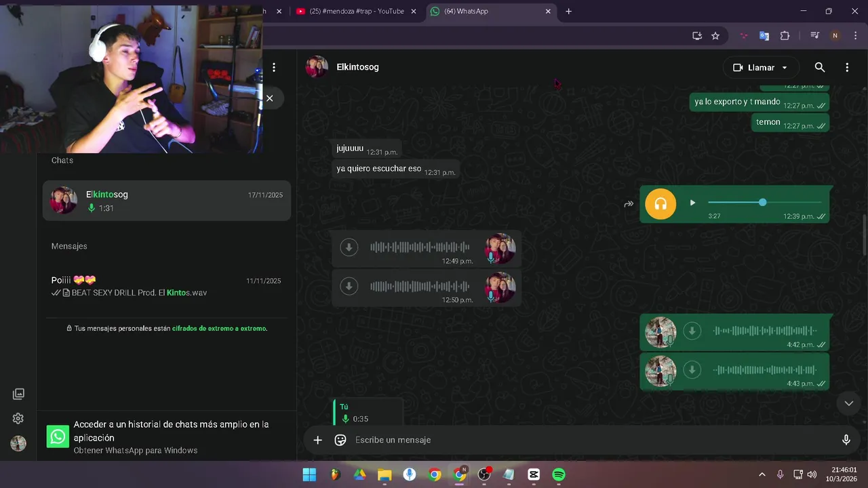Image resolution: width=868 pixels, height=488 pixels.
Task: Open the Chrome profile N avatar
Action: point(835,36)
